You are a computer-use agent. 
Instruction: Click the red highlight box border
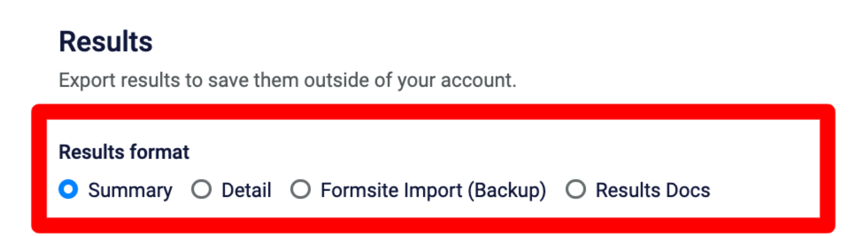(433, 112)
